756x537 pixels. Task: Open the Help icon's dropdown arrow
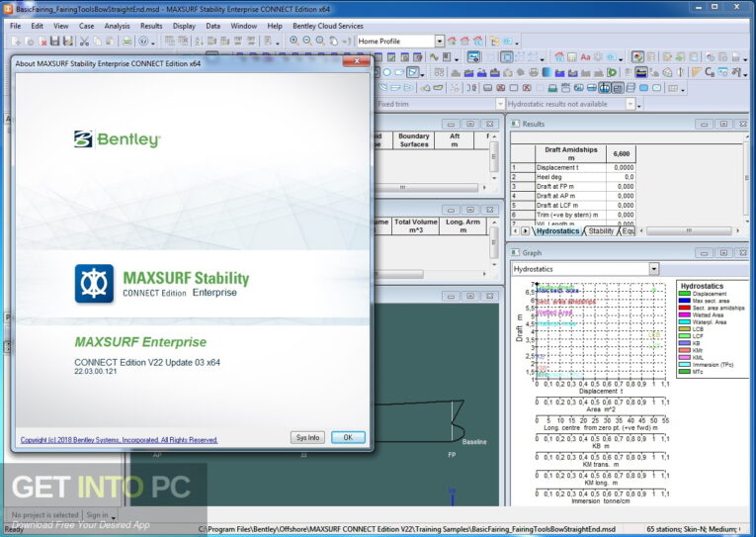pos(153,43)
